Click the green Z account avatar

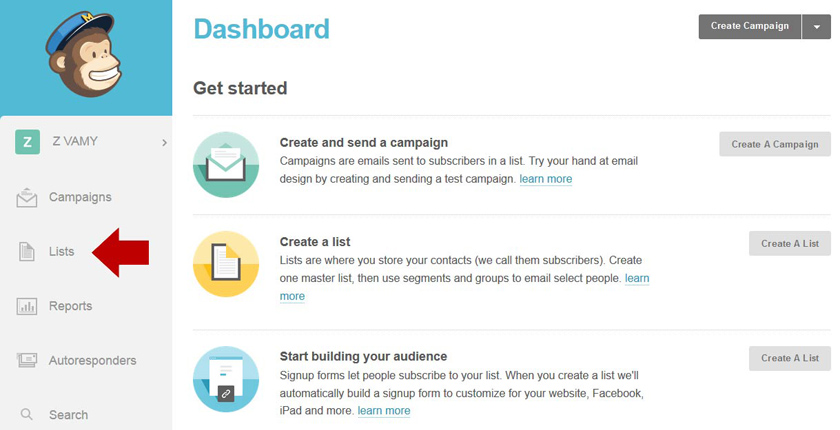27,142
